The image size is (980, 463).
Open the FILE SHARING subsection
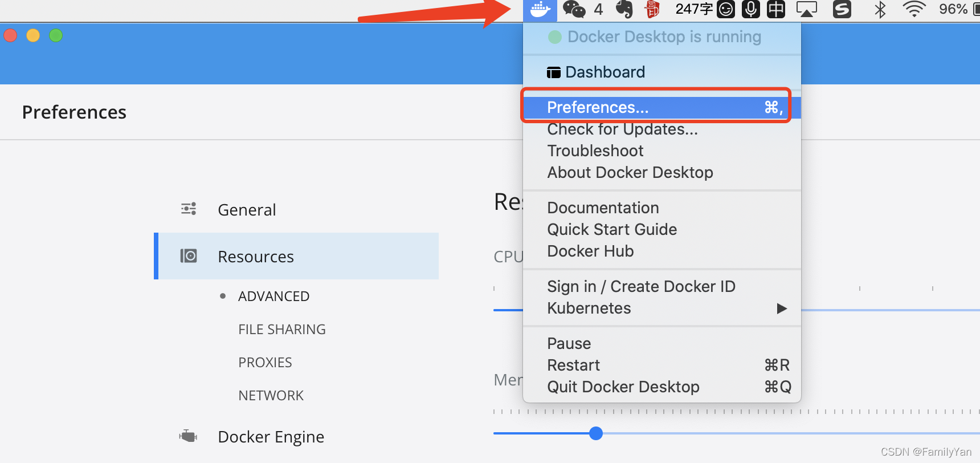point(282,330)
